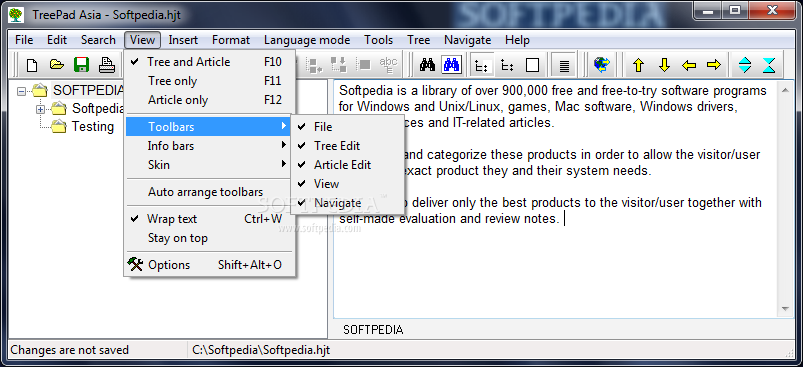Click the yellow left arrow navigate icon
Screen dimensions: 803x367
coord(689,65)
